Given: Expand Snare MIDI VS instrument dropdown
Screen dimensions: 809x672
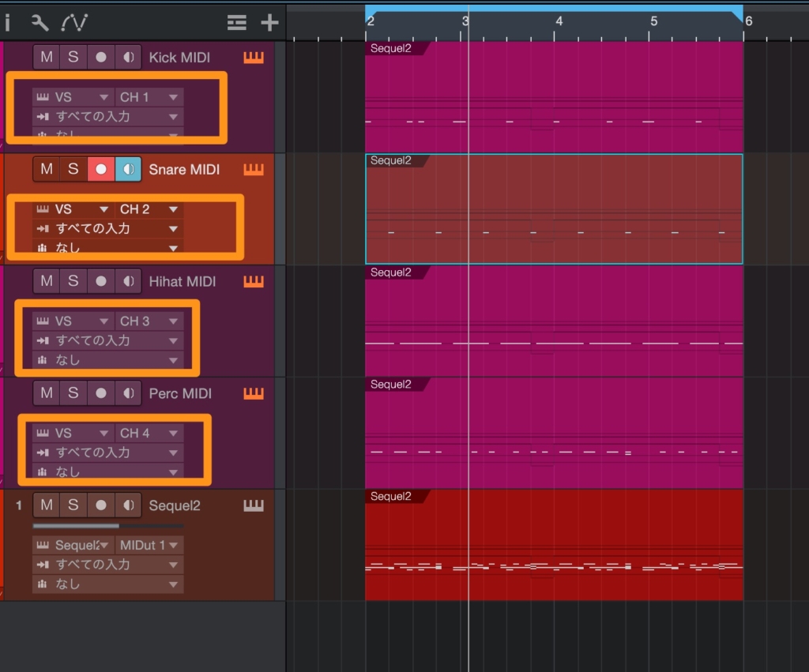Looking at the screenshot, I should click(73, 209).
